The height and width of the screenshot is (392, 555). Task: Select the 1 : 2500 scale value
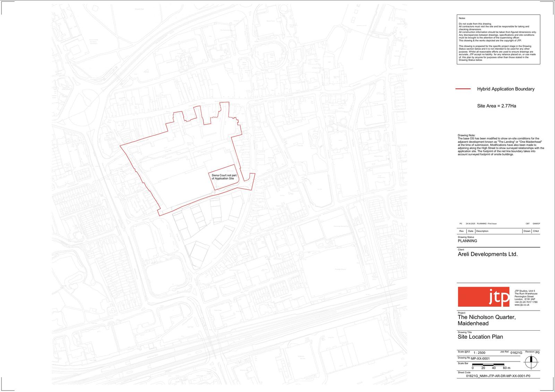coord(479,353)
